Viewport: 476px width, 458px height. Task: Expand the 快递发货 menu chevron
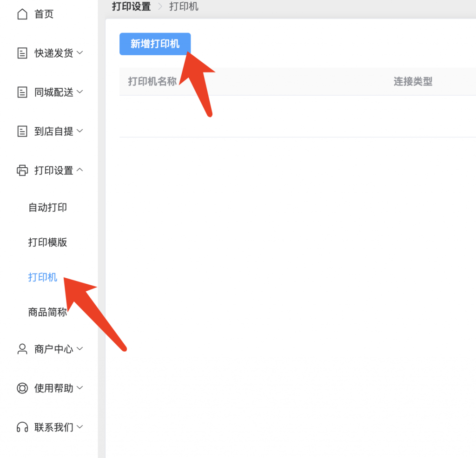80,53
